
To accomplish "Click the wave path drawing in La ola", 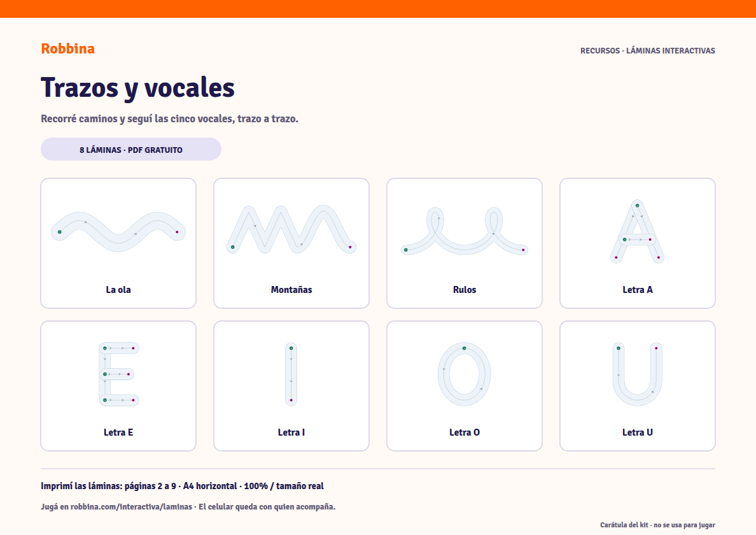I will [x=118, y=232].
